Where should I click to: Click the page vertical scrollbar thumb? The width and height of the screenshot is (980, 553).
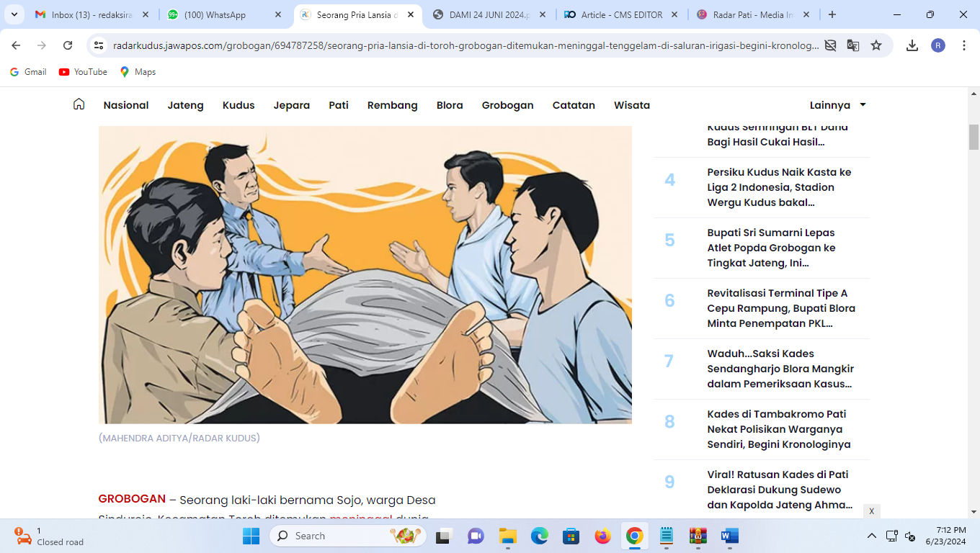pos(974,137)
